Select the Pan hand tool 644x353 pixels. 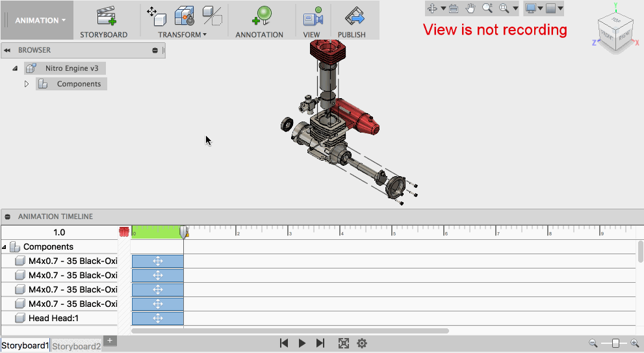[x=470, y=8]
